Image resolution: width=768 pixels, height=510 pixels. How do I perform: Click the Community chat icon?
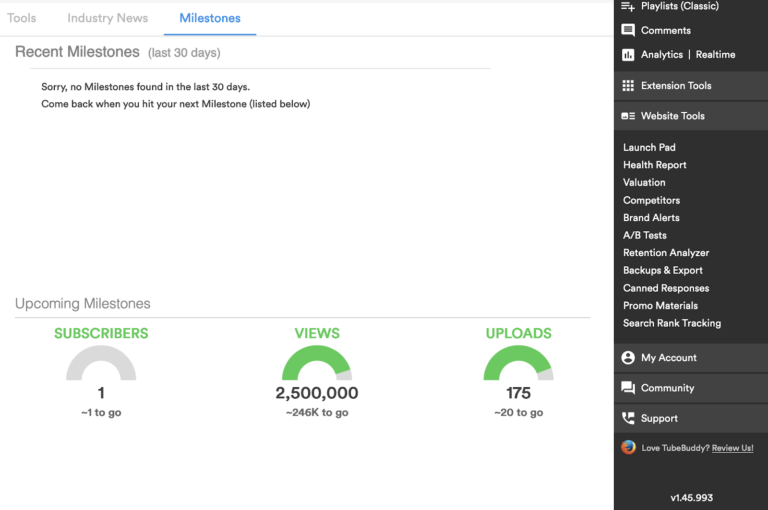(x=628, y=388)
